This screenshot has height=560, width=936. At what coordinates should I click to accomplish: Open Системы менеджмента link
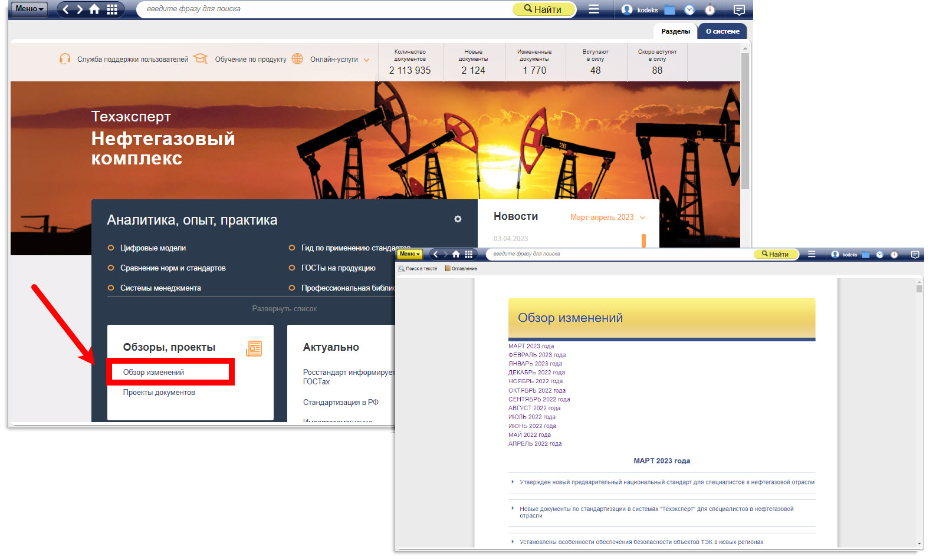tap(160, 288)
